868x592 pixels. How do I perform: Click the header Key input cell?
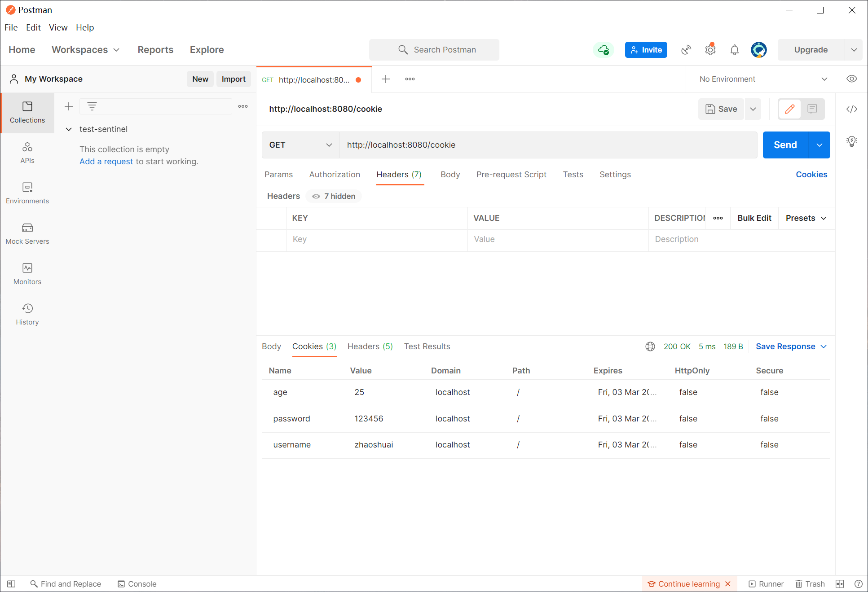click(x=377, y=240)
